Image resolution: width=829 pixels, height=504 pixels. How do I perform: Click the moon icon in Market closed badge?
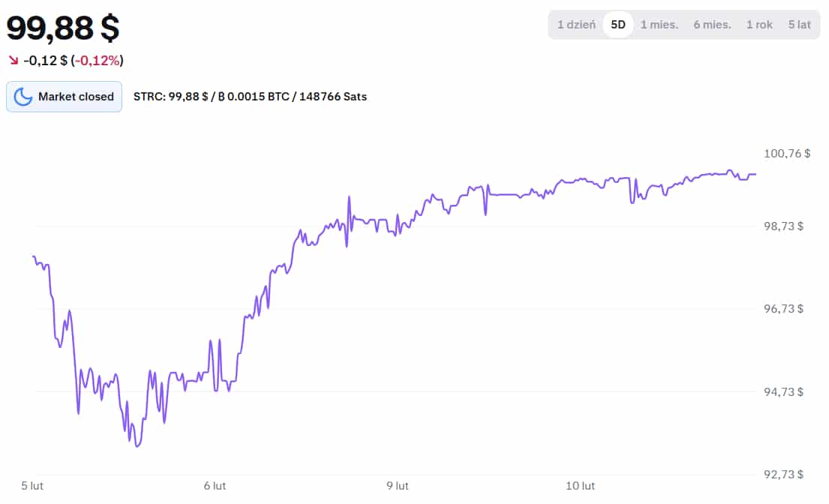[x=23, y=97]
